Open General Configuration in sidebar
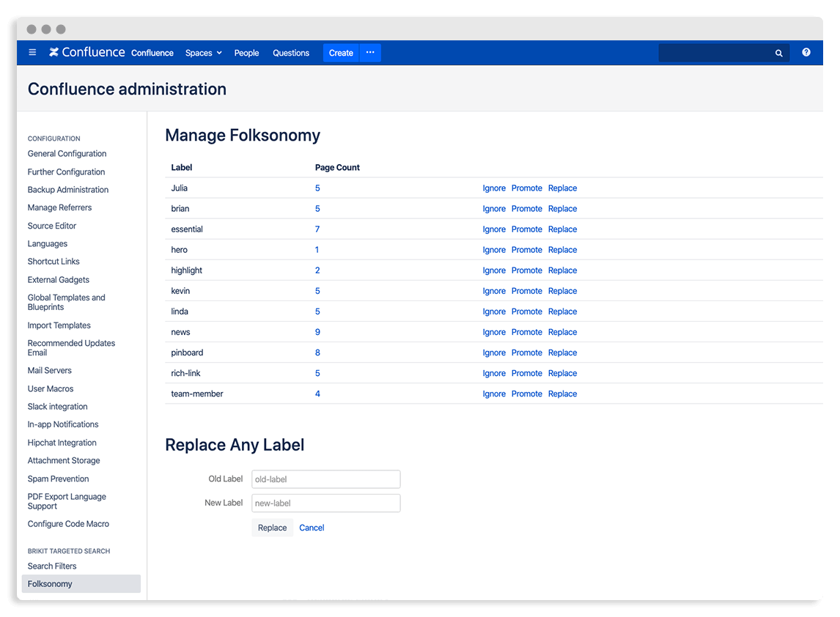Image resolution: width=840 pixels, height=617 pixels. (67, 154)
